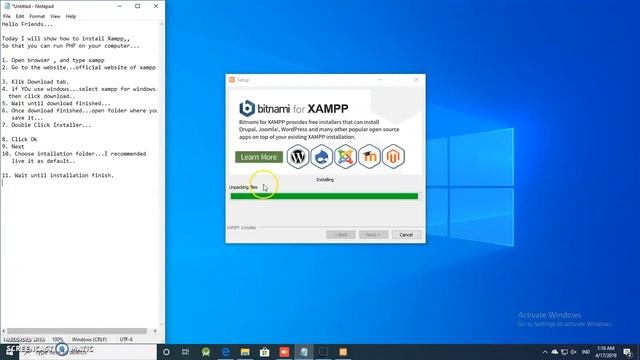Click the orange XAMPP setup taskbar icon
The width and height of the screenshot is (640, 360).
(343, 352)
